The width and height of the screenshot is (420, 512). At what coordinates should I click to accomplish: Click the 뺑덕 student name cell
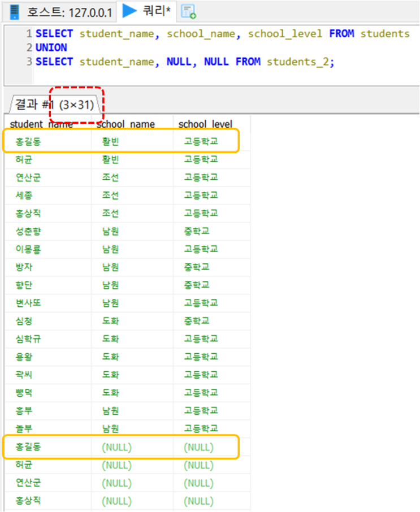click(x=24, y=393)
